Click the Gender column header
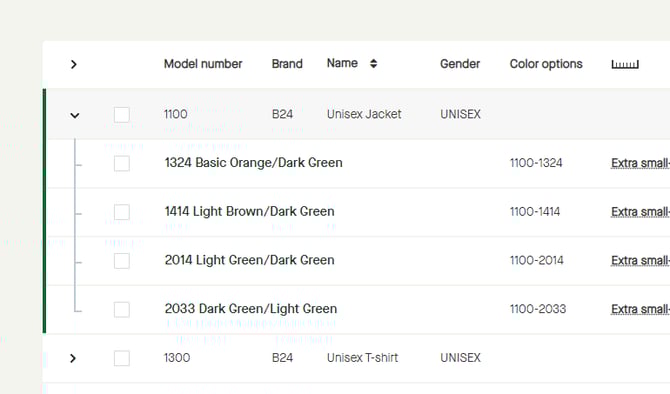Viewport: 670px width, 394px height. point(460,64)
